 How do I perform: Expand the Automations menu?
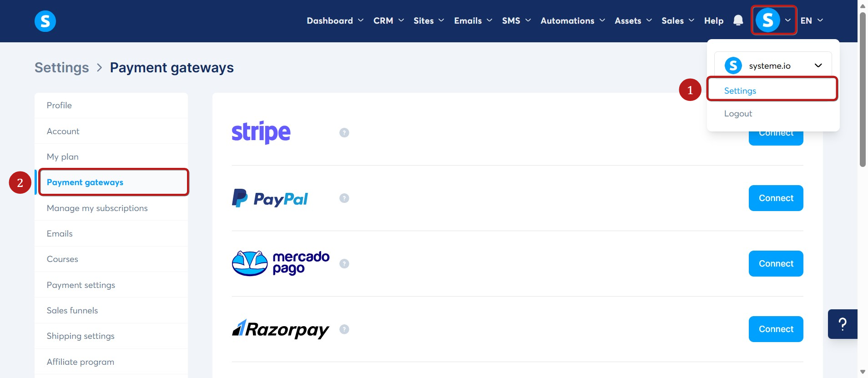[573, 20]
